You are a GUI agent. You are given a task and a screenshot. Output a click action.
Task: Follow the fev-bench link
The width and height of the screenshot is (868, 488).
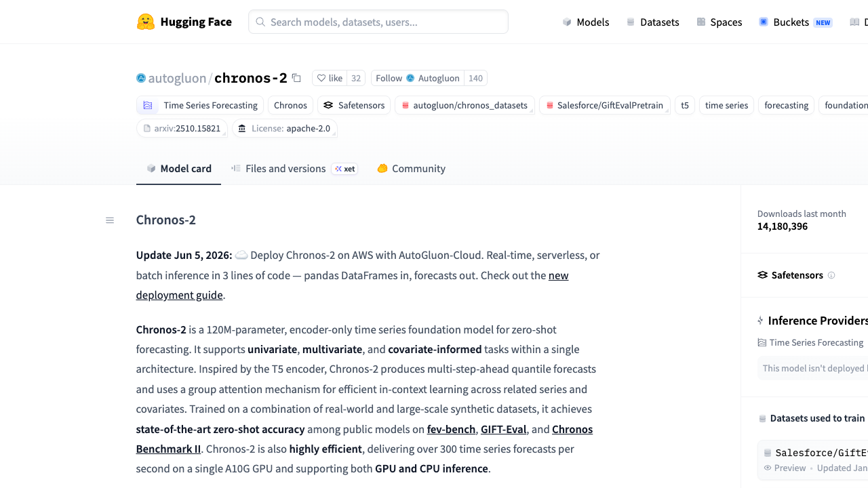[451, 429]
